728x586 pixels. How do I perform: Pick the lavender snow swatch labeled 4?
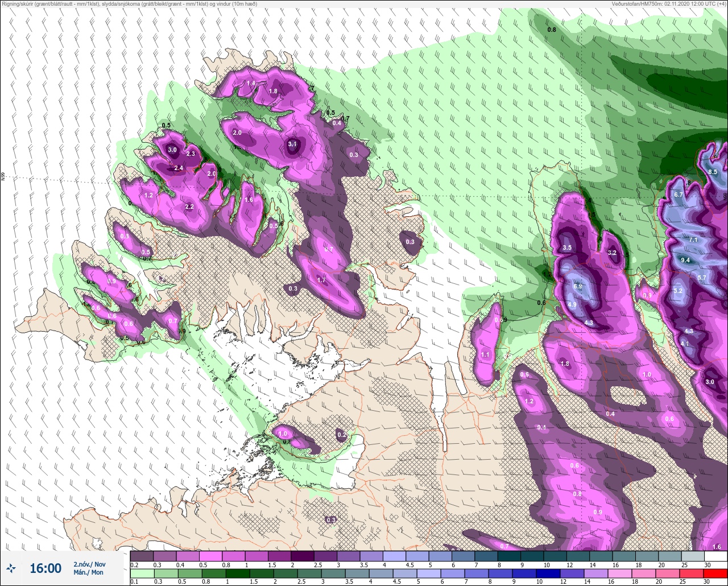(394, 556)
